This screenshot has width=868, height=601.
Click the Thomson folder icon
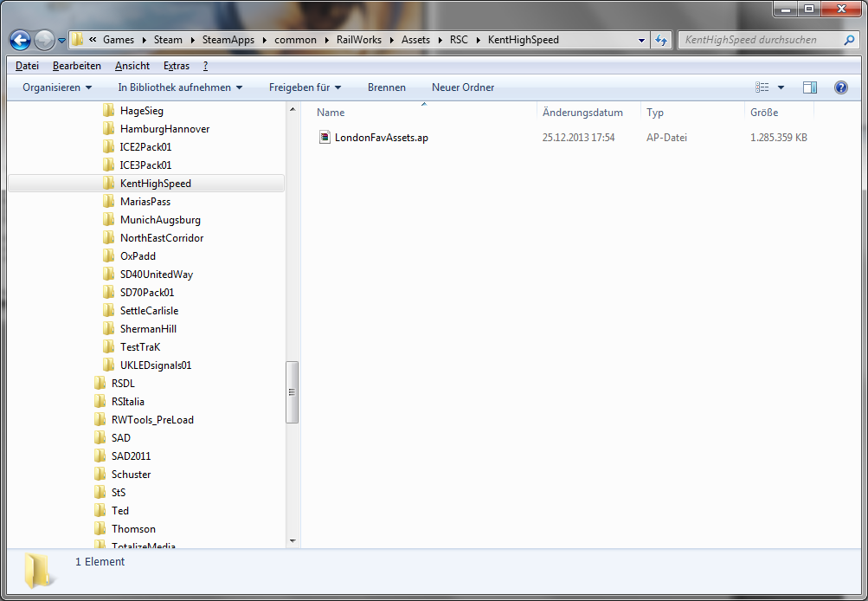click(x=100, y=529)
